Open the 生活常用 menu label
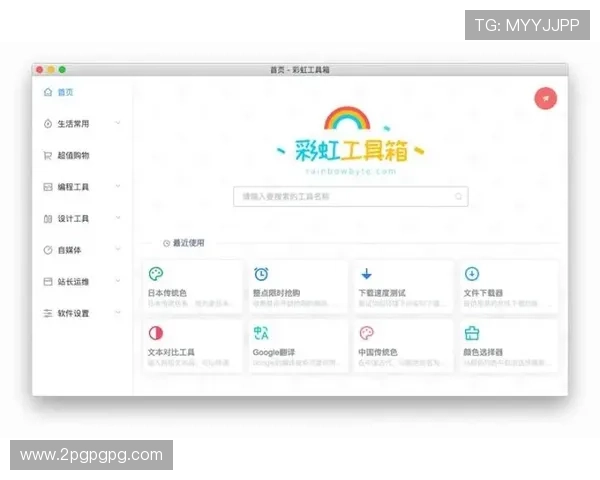The height and width of the screenshot is (480, 600). point(73,124)
